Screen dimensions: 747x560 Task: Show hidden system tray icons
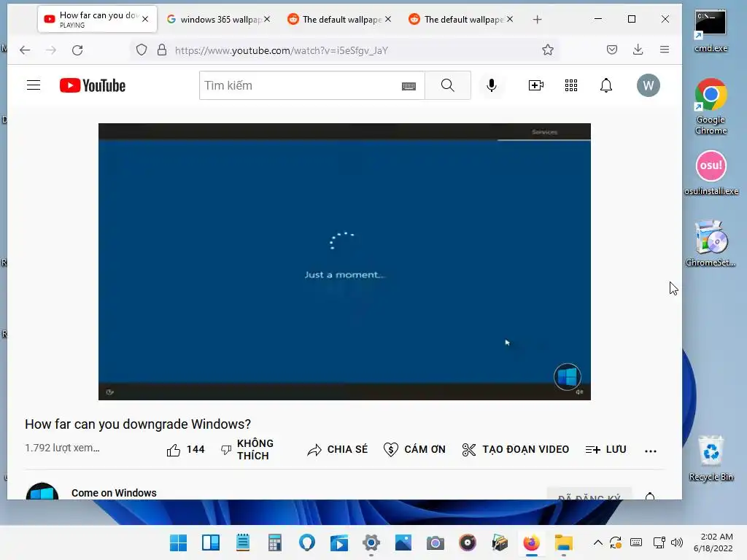coord(598,542)
